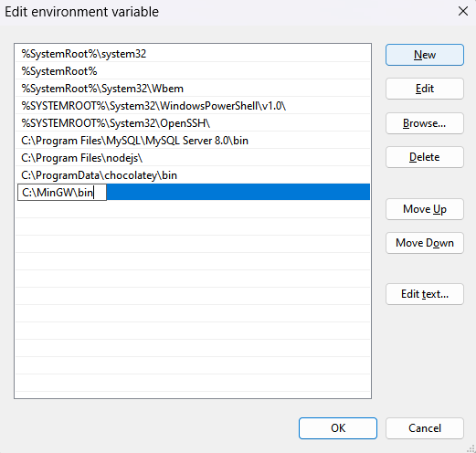Cancel the environment variable edit
The height and width of the screenshot is (453, 476).
[425, 428]
